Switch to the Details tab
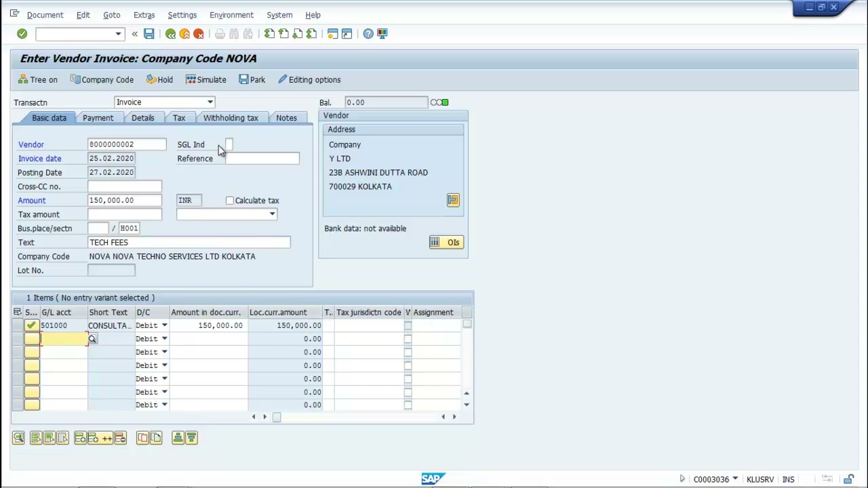 (143, 118)
